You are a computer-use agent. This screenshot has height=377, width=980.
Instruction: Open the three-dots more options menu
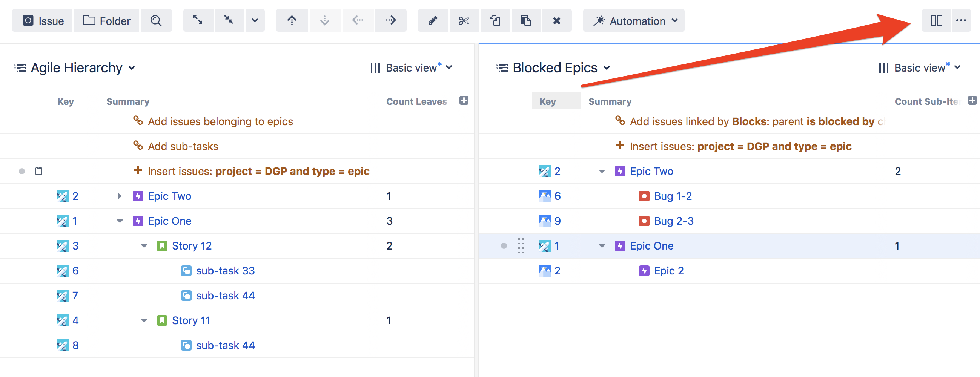click(x=961, y=20)
